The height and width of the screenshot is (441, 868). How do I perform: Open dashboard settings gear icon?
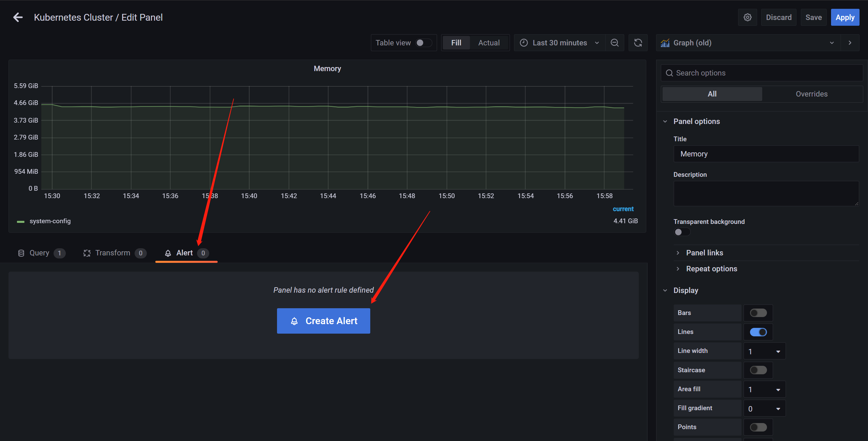[x=747, y=17]
